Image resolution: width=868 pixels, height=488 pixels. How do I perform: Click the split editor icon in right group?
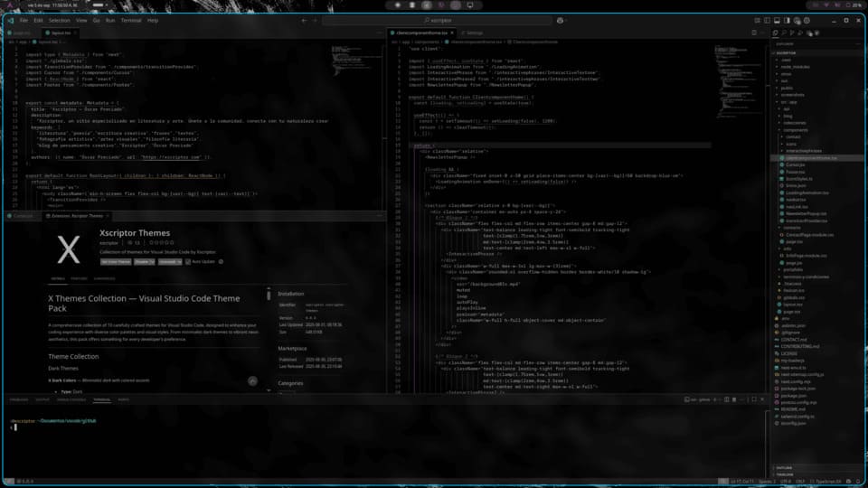pyautogui.click(x=754, y=33)
